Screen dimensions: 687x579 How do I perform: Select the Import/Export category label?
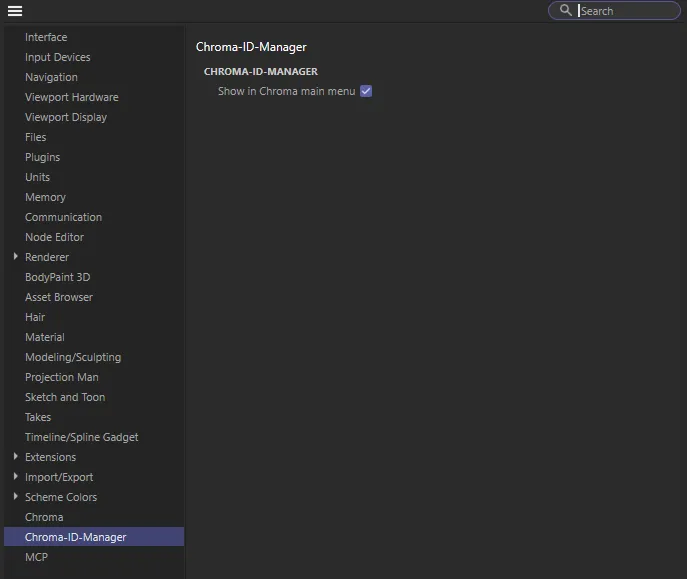[x=59, y=477]
